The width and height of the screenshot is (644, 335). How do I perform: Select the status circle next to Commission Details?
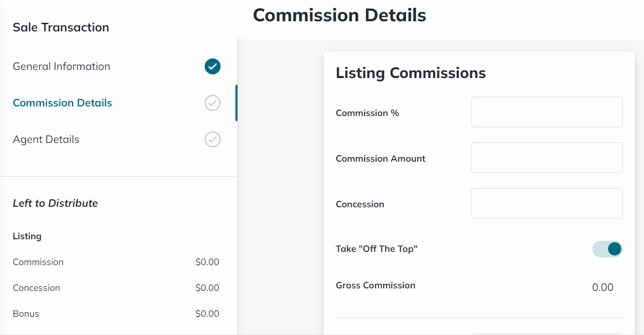212,103
